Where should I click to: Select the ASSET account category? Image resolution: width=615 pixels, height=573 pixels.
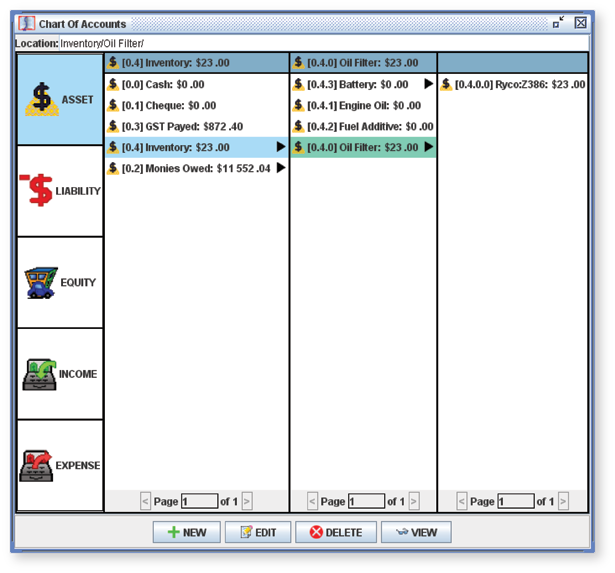(60, 100)
